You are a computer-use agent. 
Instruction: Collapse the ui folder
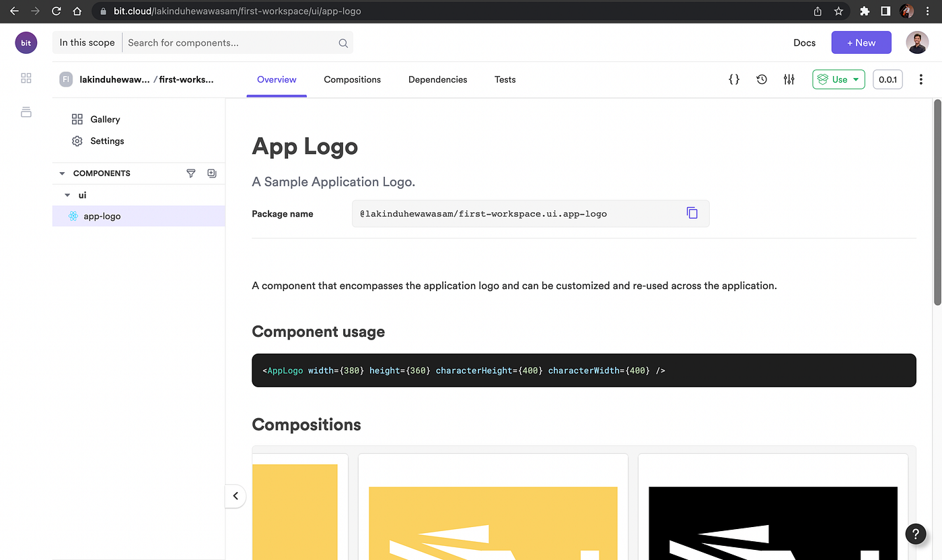[x=67, y=195]
